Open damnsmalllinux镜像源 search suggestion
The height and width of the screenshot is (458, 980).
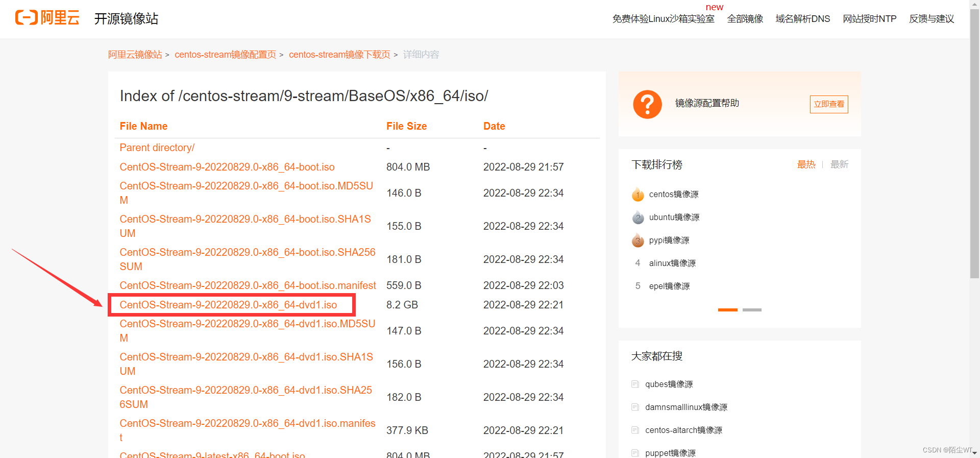coord(686,407)
